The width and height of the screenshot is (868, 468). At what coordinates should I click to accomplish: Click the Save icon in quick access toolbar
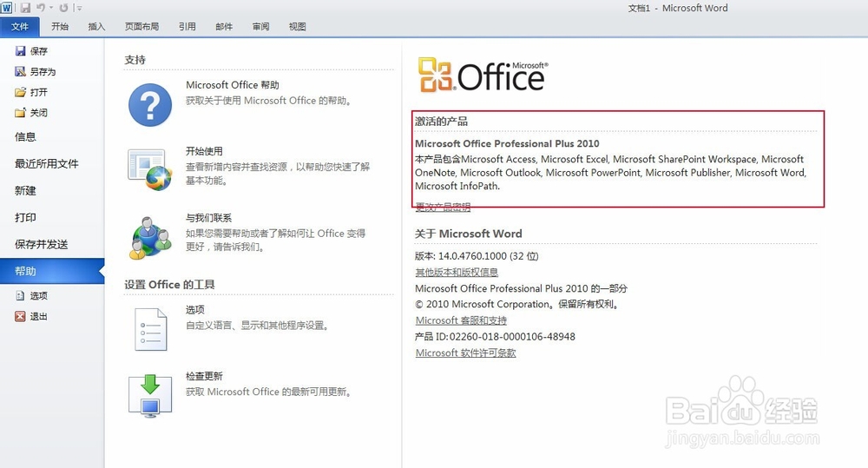[25, 8]
